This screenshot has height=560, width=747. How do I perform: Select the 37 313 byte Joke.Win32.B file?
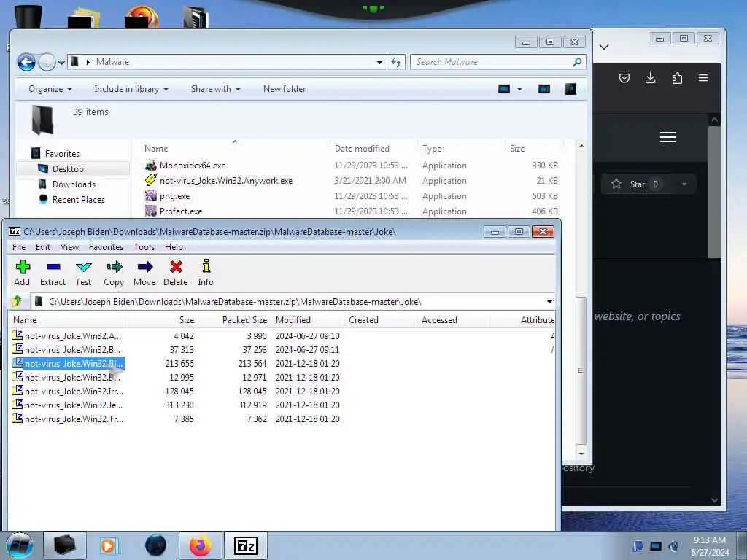72,349
